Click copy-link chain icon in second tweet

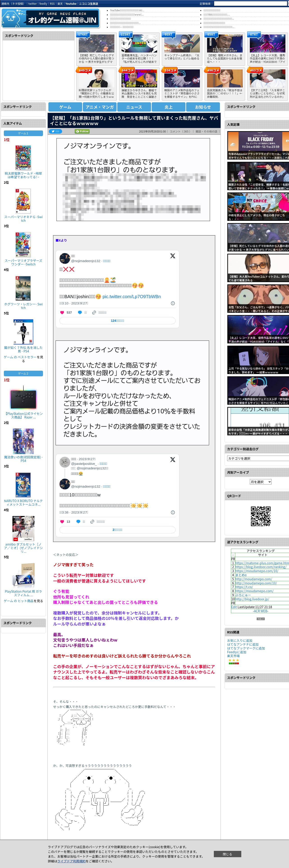[x=92, y=521]
